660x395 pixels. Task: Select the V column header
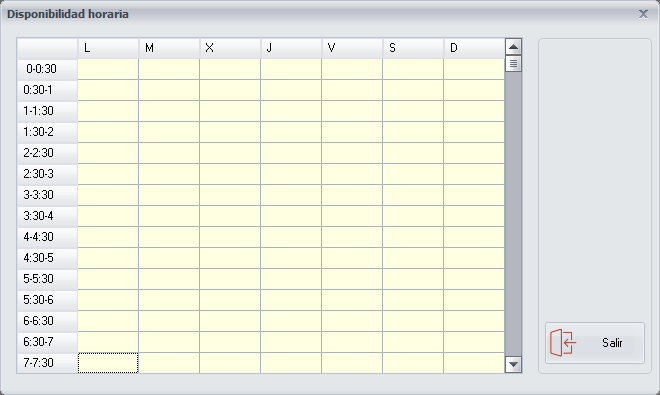tap(352, 48)
